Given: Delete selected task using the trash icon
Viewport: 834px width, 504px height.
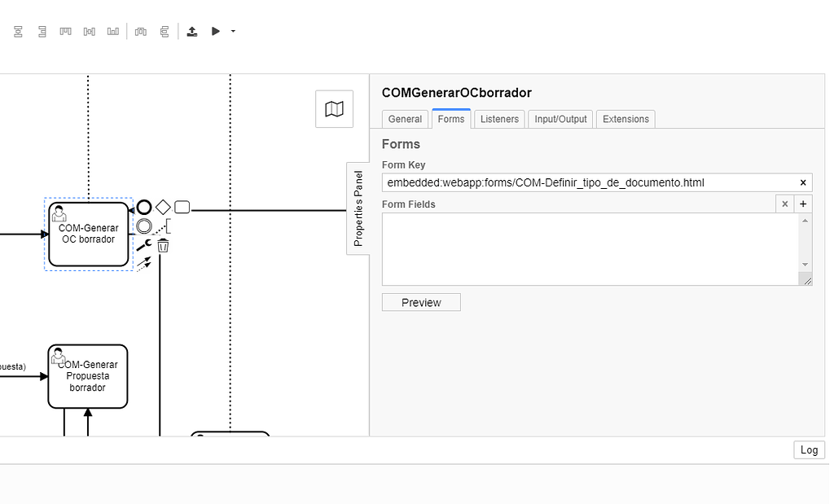Looking at the screenshot, I should pyautogui.click(x=163, y=245).
